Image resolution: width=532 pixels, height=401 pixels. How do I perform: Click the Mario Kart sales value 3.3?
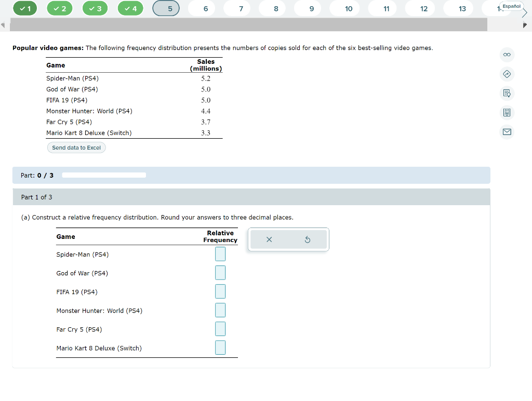coord(206,132)
